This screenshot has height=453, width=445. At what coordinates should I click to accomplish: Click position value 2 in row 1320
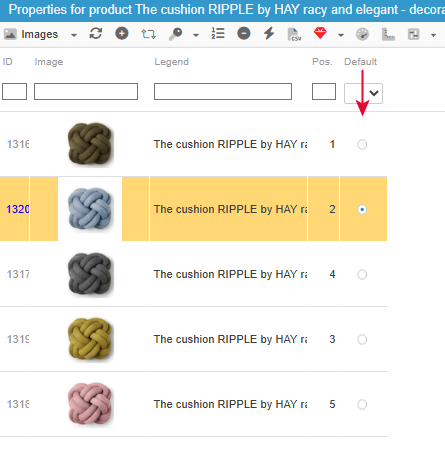332,209
